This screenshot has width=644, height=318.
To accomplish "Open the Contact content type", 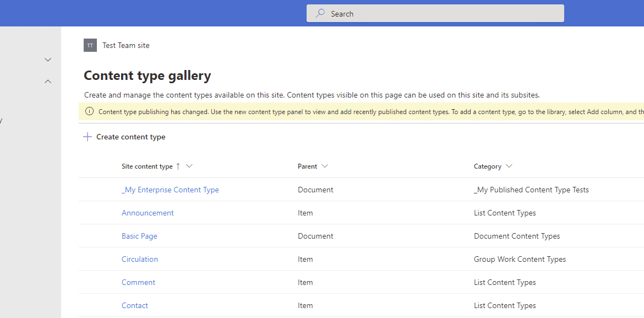I will coord(135,305).
